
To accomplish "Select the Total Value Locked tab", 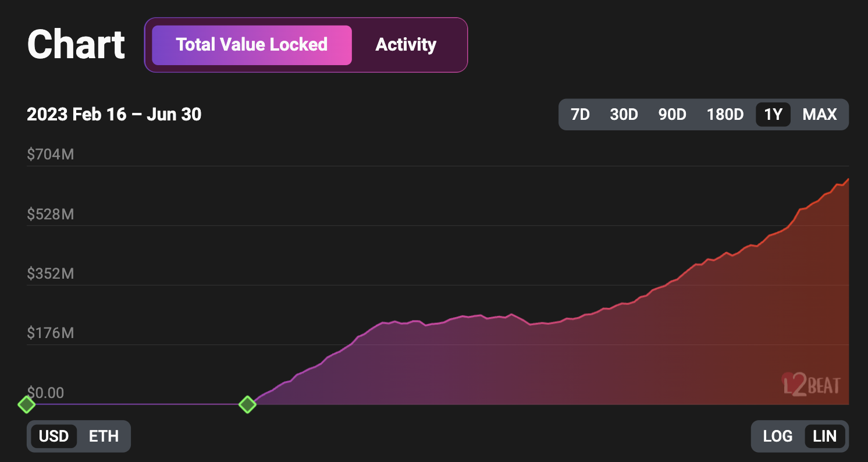I will point(251,45).
